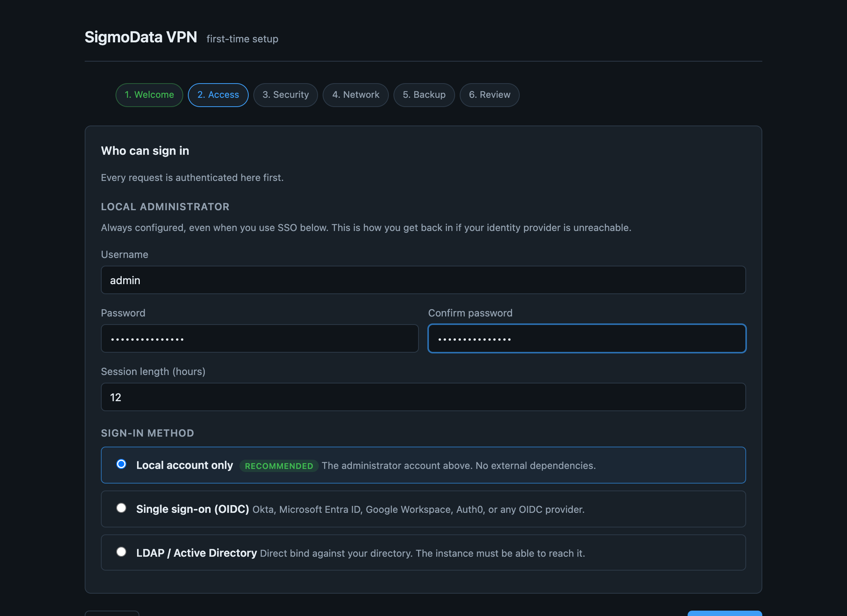Choose Single sign-on (OIDC) radio option
This screenshot has width=847, height=616.
121,508
